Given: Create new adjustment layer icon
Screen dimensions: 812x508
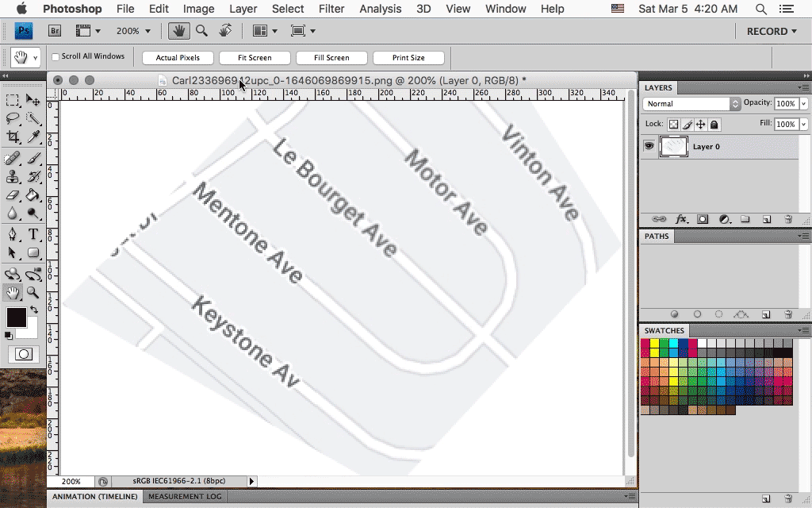Looking at the screenshot, I should [x=725, y=219].
